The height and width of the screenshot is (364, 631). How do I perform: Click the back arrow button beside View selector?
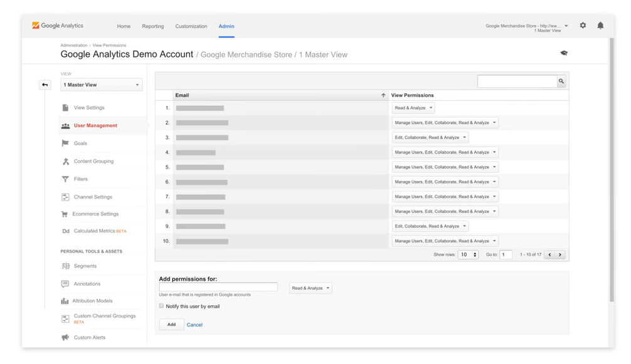(45, 85)
